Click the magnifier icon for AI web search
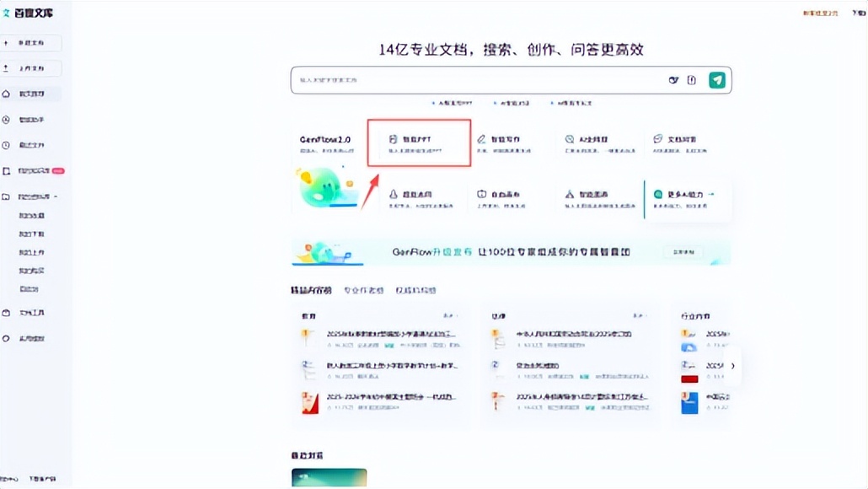This screenshot has width=868, height=489. (569, 139)
